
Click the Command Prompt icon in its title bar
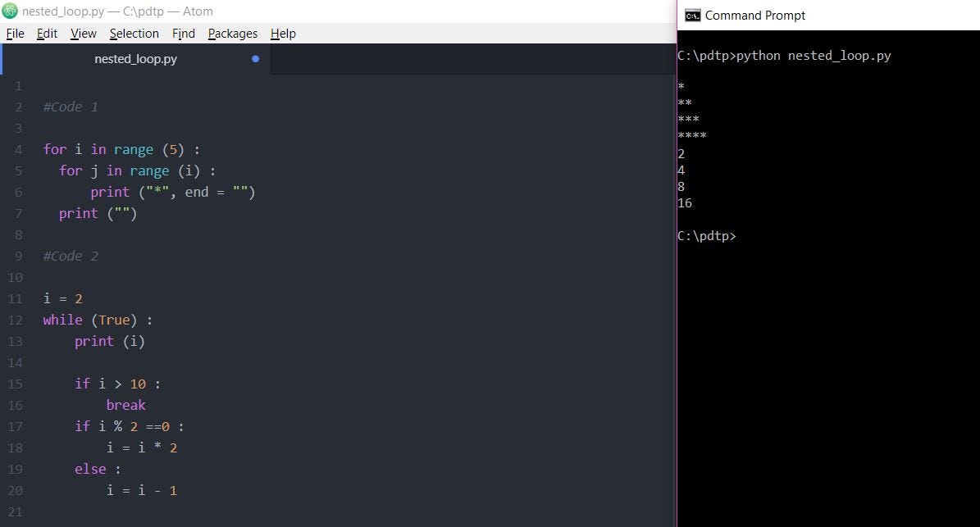tap(691, 15)
